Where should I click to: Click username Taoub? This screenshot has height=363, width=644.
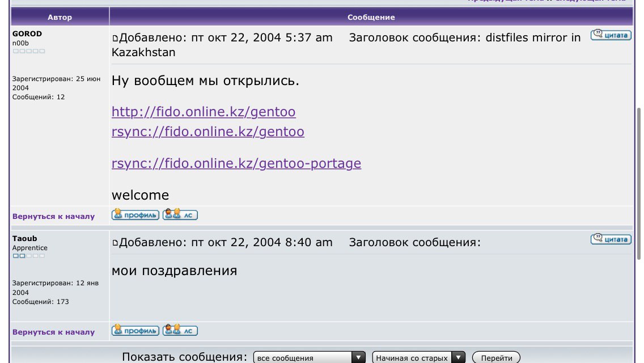[24, 238]
